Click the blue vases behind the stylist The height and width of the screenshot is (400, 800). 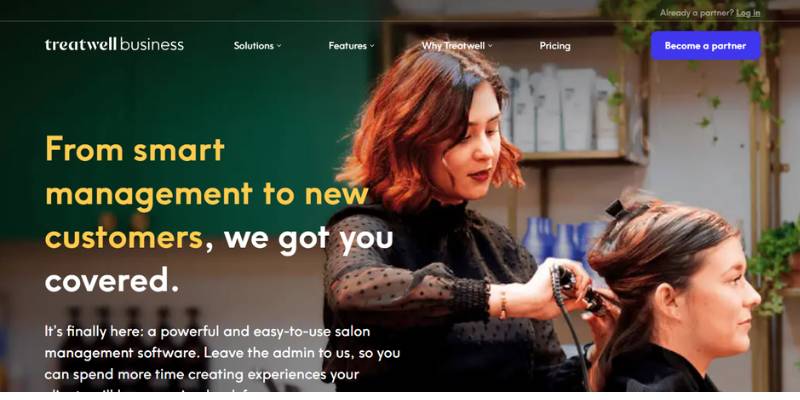pyautogui.click(x=556, y=240)
